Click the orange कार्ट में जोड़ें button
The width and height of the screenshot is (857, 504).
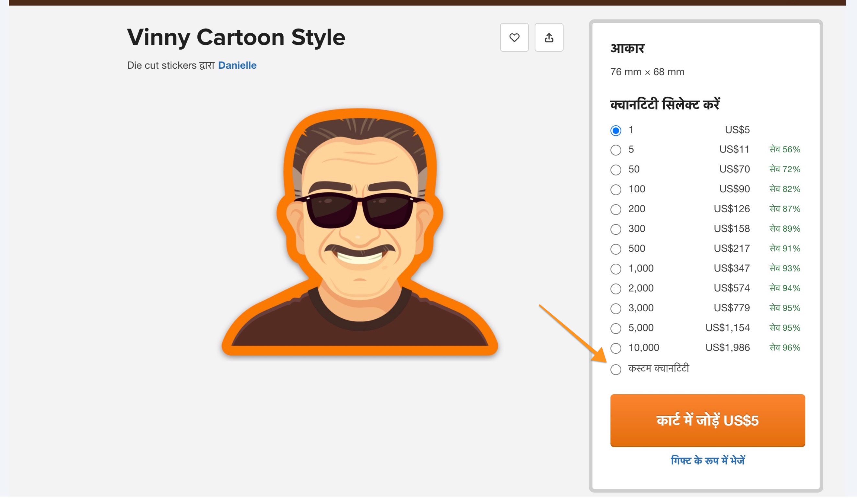pos(707,420)
